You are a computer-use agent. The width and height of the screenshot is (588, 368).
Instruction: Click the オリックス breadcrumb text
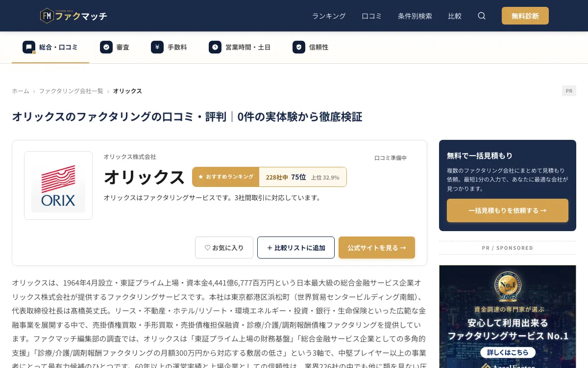tap(127, 91)
